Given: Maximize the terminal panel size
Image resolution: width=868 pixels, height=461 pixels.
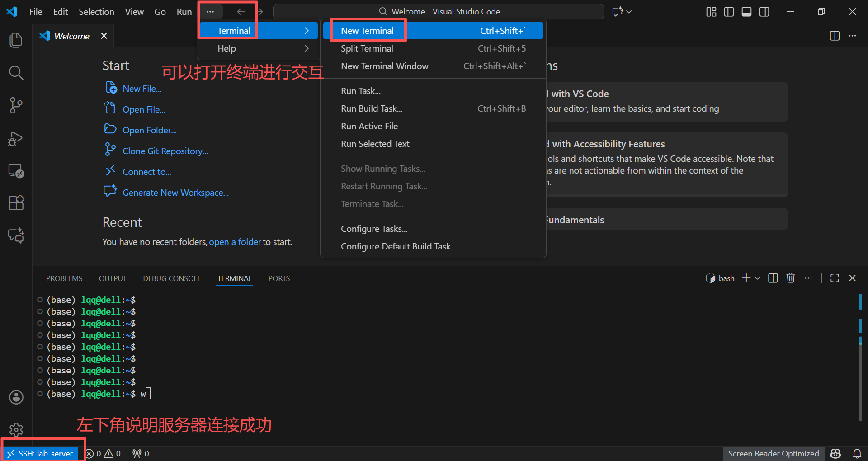Looking at the screenshot, I should pyautogui.click(x=835, y=278).
